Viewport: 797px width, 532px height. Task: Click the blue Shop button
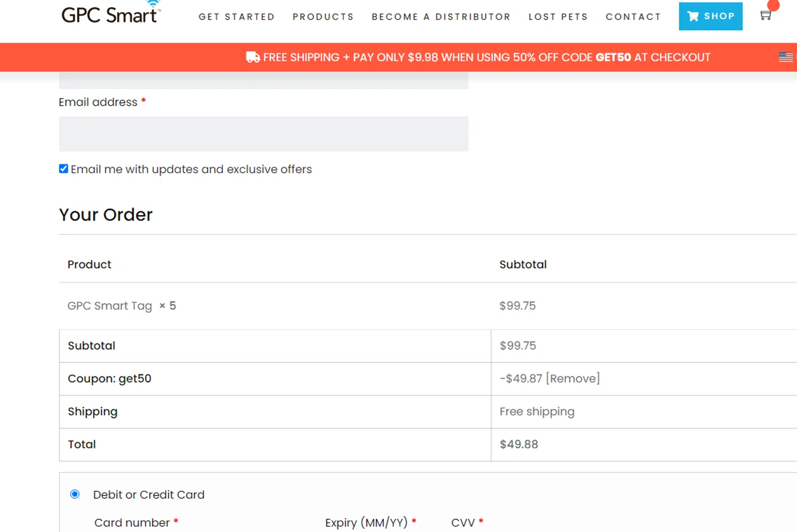coord(710,16)
